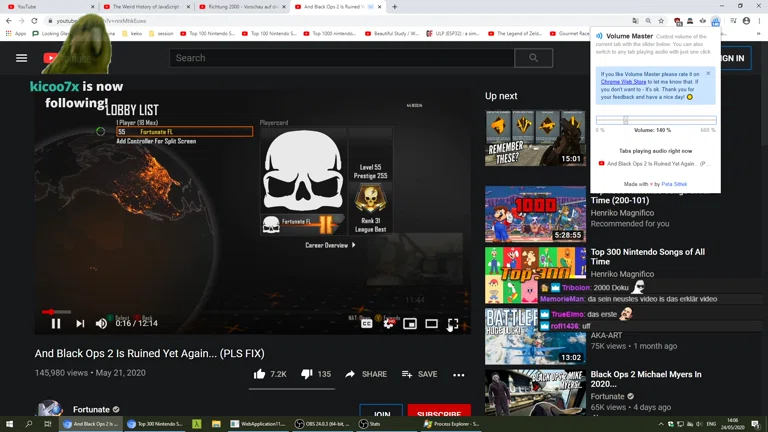This screenshot has height=432, width=768.
Task: Switch to WebApplication11 taskbar window
Action: click(x=258, y=424)
